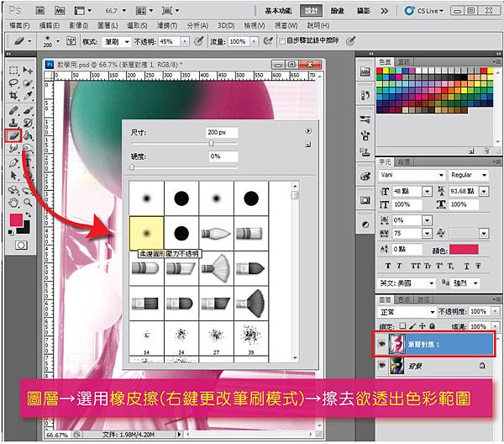Create new preset from this brush

coord(308,145)
